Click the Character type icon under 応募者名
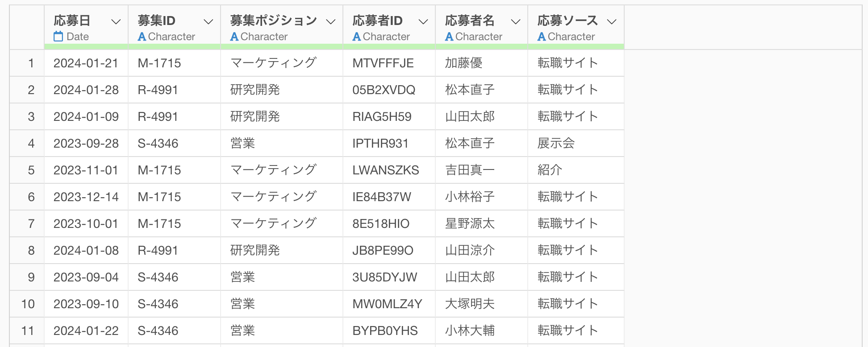The height and width of the screenshot is (347, 868). click(x=449, y=37)
